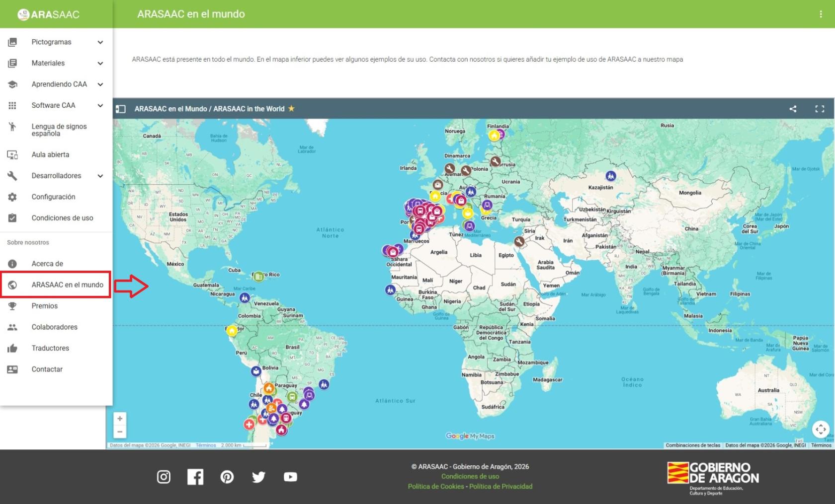Open the YouTube footer icon

pyautogui.click(x=290, y=477)
